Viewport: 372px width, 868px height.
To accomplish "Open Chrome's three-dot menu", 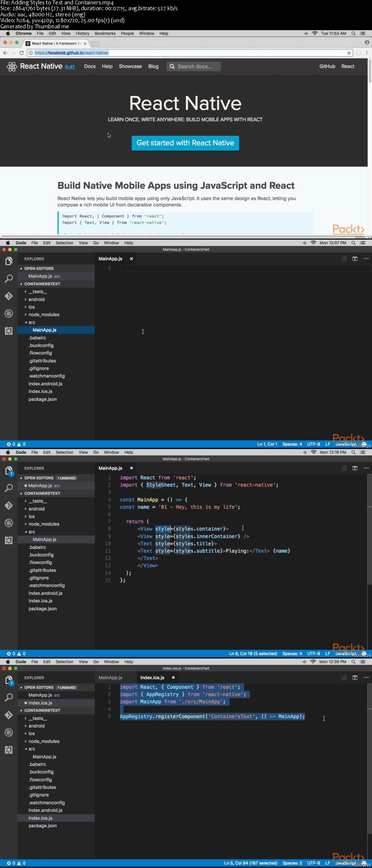I will [x=367, y=53].
